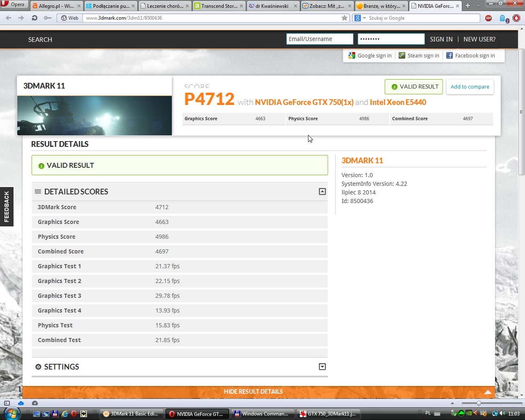Open the Intel Xeon E5440 link

(x=398, y=102)
